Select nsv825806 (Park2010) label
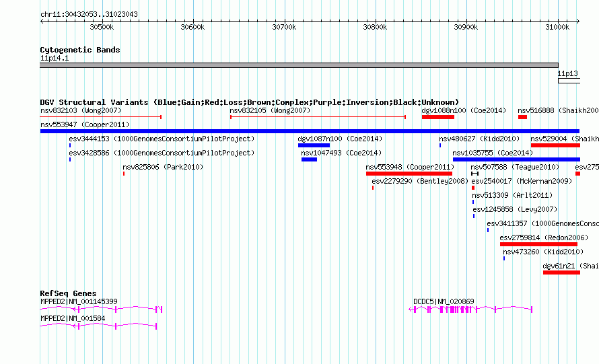 (163, 167)
